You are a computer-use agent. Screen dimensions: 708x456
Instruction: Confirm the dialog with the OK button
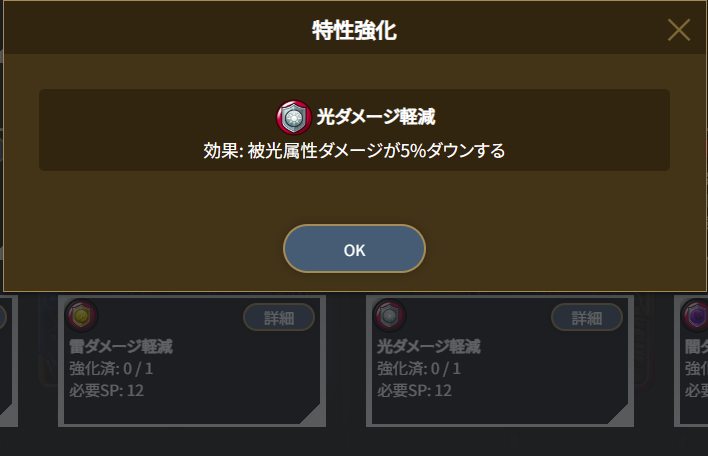pyautogui.click(x=354, y=249)
